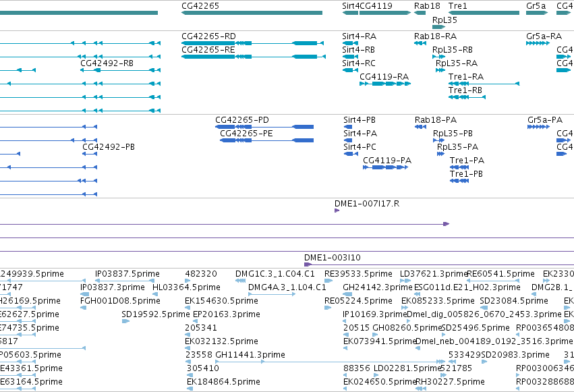The height and width of the screenshot is (392, 574).
Task: Open transcript Rab18-RA
Action: 420,43
